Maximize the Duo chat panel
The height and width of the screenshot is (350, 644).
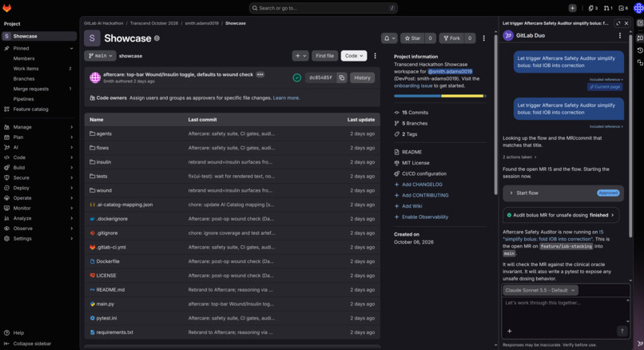[618, 23]
